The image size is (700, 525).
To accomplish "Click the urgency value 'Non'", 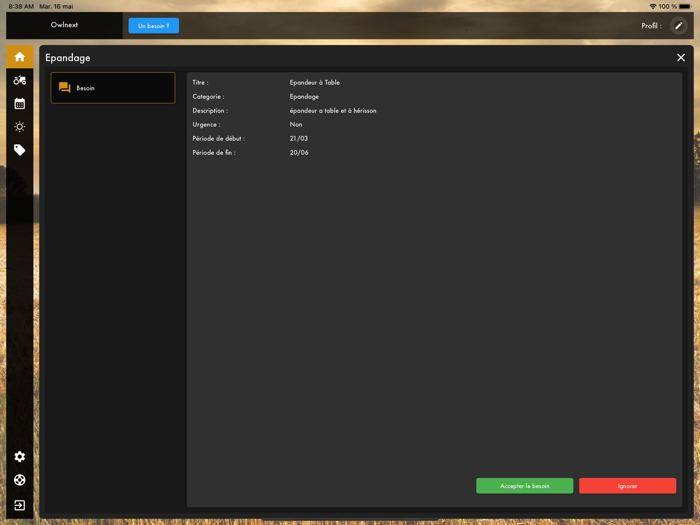I will (x=296, y=125).
